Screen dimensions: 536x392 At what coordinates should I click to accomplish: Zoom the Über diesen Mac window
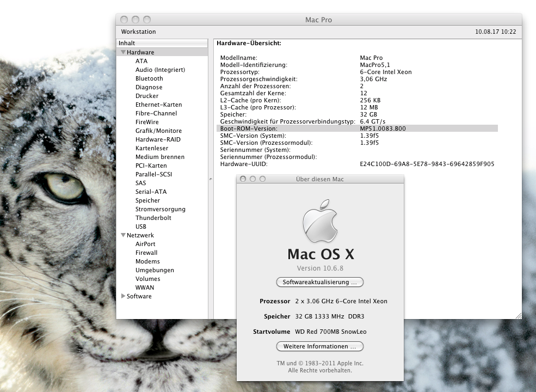tap(262, 179)
